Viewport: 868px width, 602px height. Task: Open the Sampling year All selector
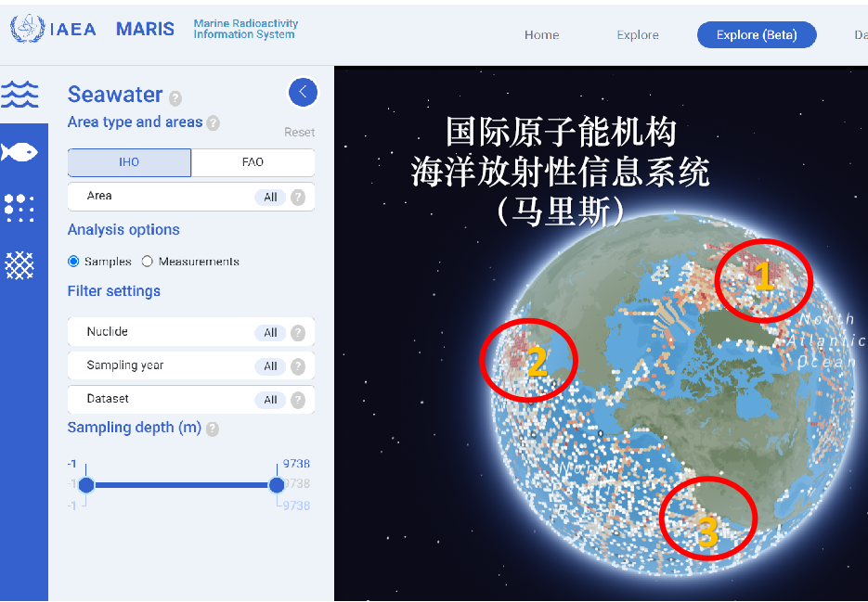(270, 366)
